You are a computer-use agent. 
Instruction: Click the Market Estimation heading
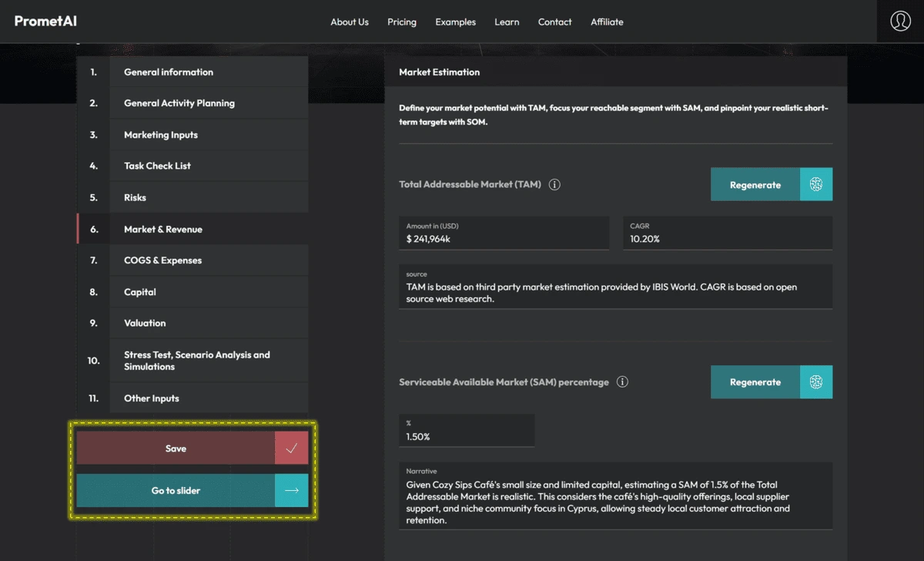440,72
